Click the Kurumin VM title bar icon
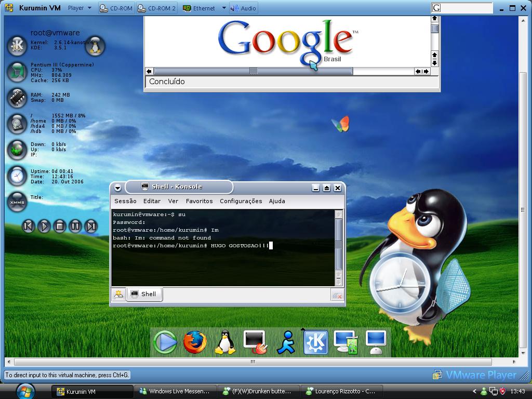 click(9, 7)
